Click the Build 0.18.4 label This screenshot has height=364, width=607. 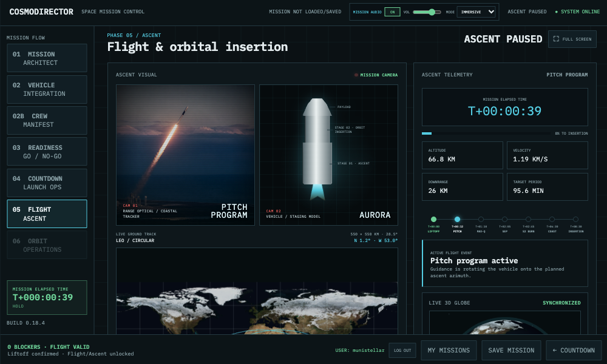tap(25, 323)
